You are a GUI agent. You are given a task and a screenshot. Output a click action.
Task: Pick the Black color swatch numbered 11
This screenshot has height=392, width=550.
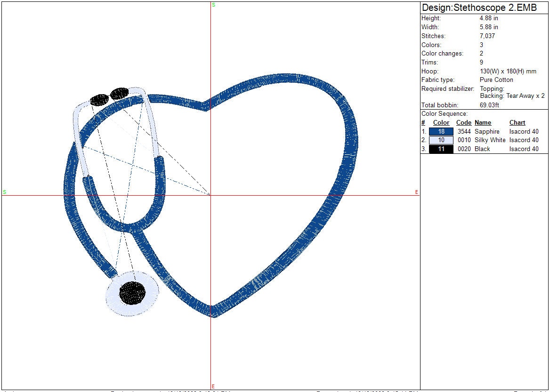point(441,149)
